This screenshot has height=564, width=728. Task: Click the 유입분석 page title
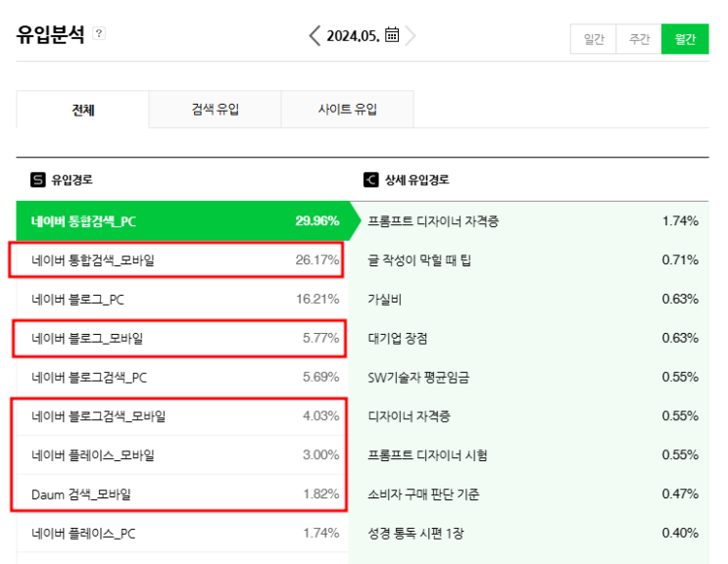pos(51,34)
